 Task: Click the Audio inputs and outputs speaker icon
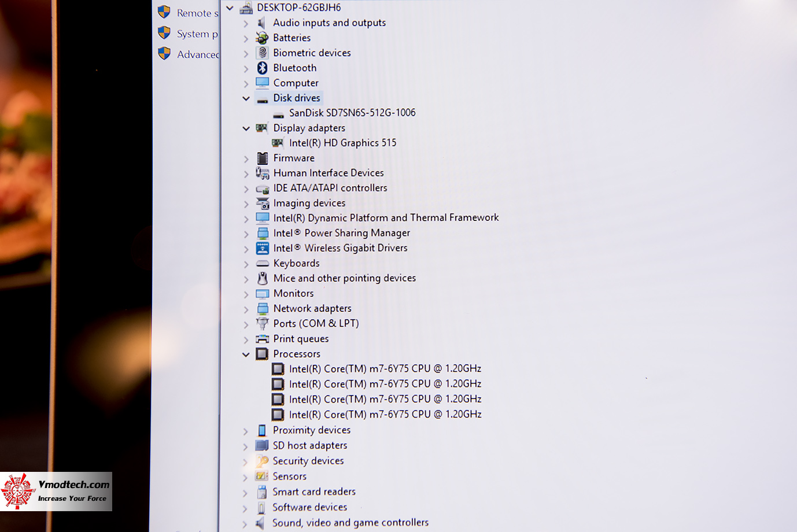pos(261,23)
